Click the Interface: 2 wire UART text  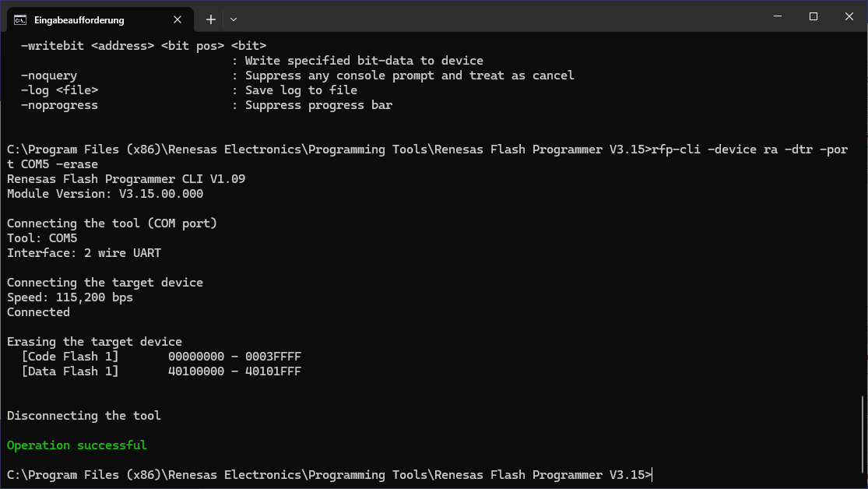83,252
